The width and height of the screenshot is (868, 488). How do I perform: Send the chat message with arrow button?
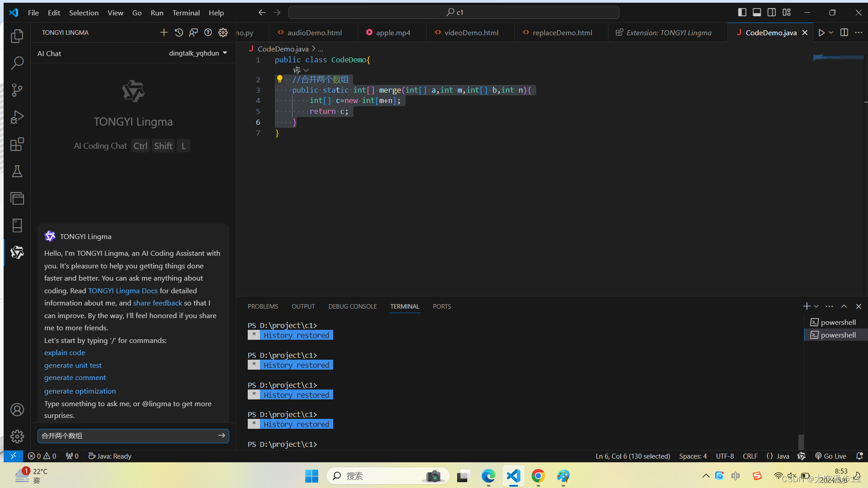pos(222,436)
